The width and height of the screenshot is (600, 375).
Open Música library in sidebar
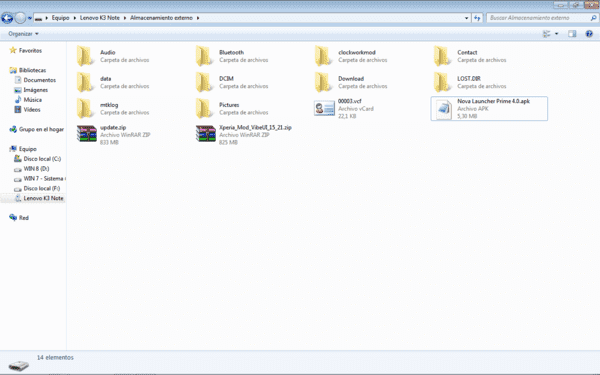pos(33,100)
